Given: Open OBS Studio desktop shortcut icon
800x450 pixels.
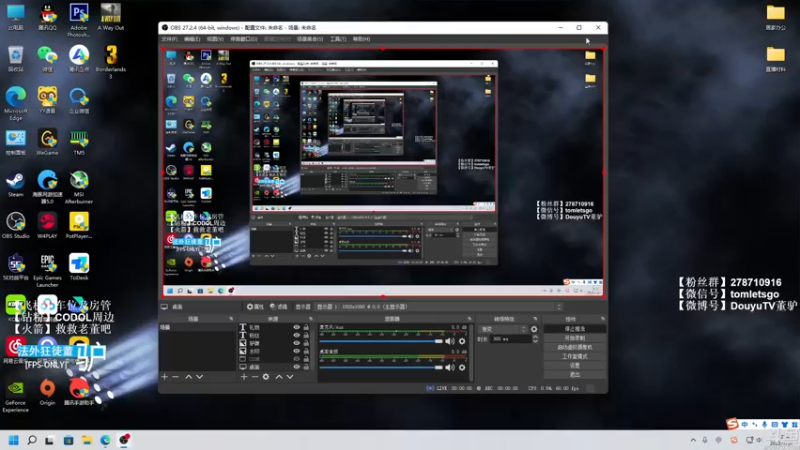Looking at the screenshot, I should [x=16, y=226].
